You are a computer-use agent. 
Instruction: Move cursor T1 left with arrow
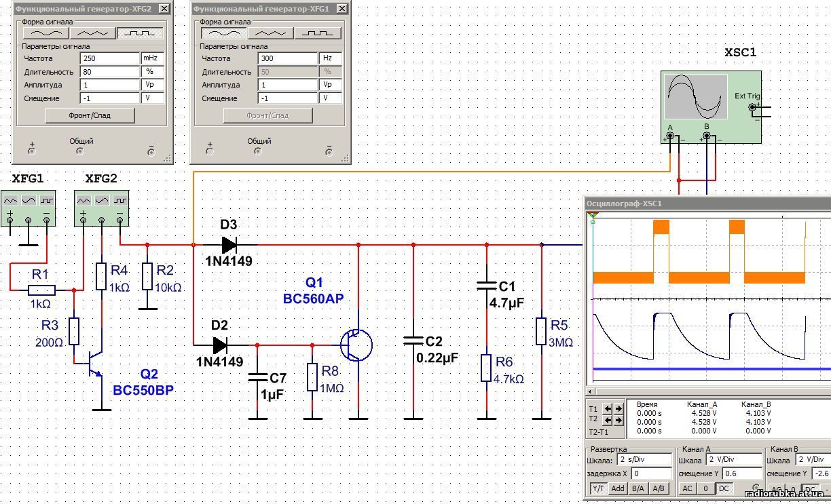pyautogui.click(x=608, y=408)
